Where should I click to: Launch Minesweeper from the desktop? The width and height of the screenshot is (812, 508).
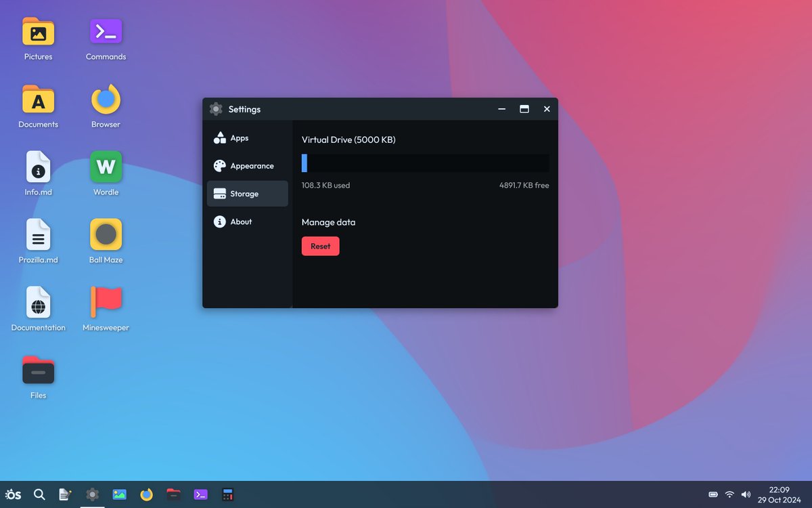point(106,303)
